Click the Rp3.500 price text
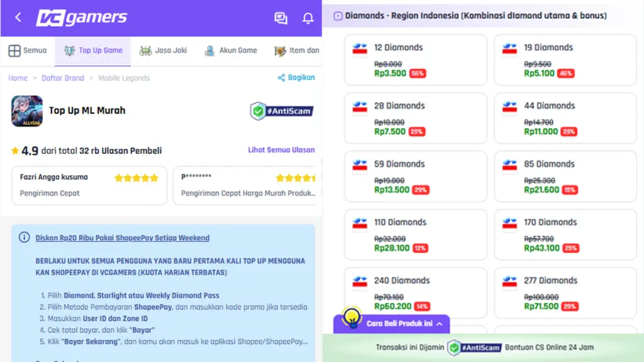 pyautogui.click(x=390, y=74)
